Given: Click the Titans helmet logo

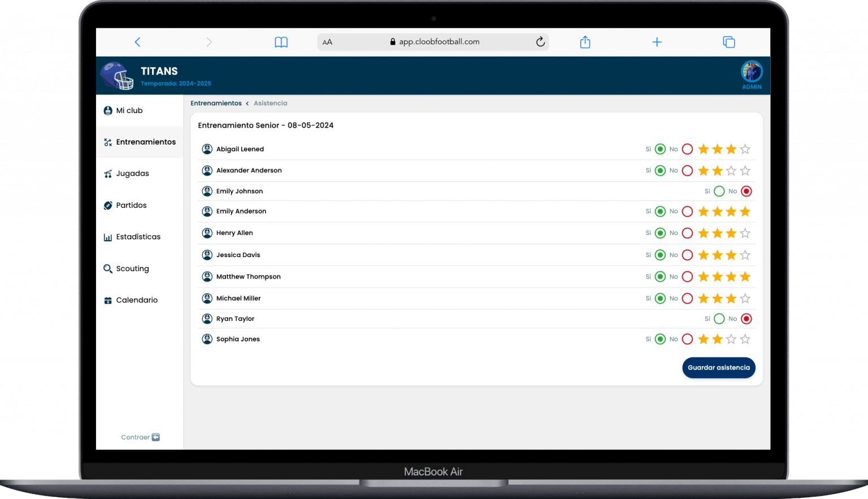Looking at the screenshot, I should pyautogui.click(x=118, y=76).
